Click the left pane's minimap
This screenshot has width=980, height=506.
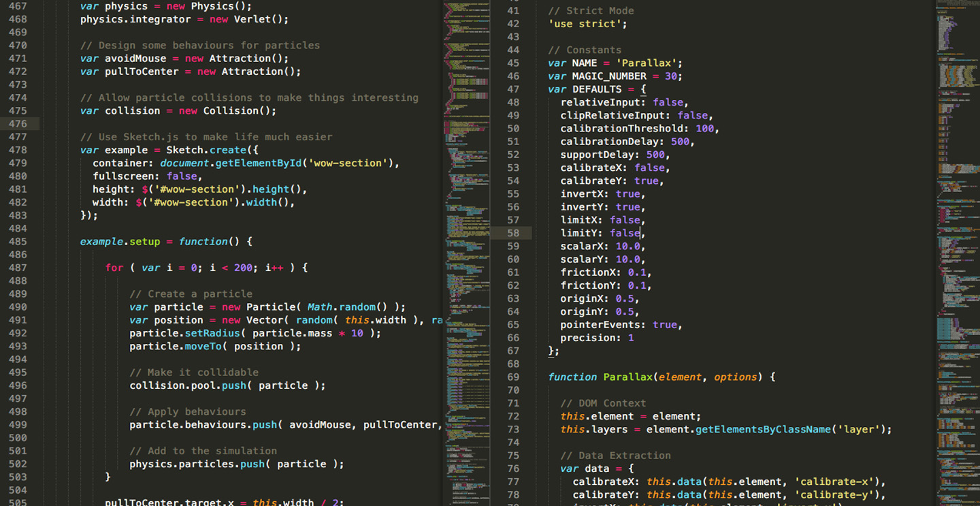[466, 204]
